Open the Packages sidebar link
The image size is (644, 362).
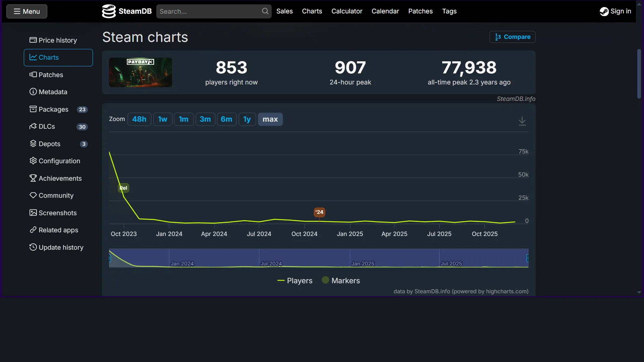(x=53, y=109)
